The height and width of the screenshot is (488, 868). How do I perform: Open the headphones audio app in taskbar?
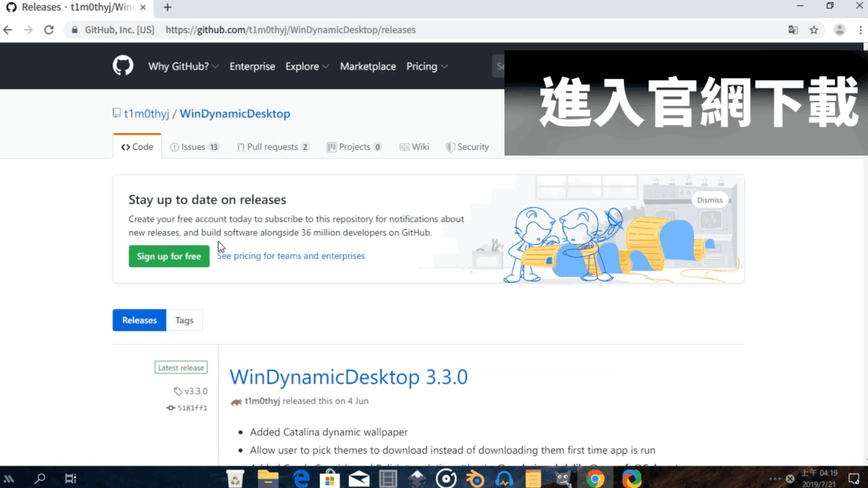(x=504, y=478)
